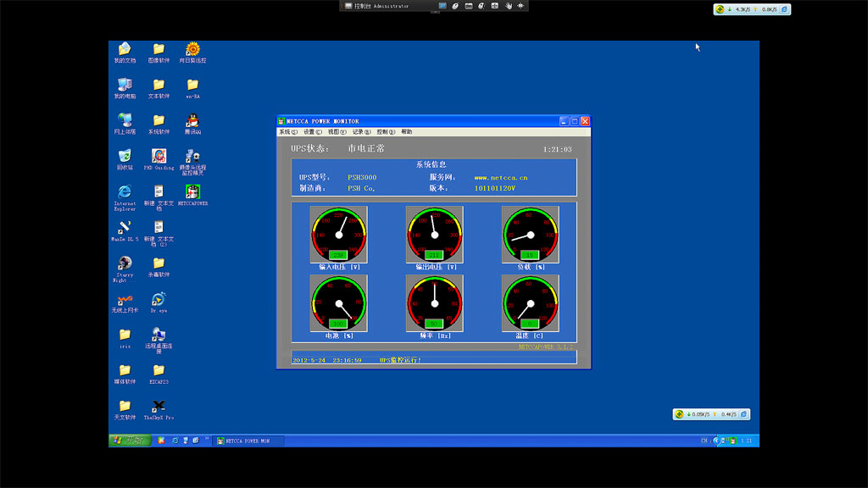This screenshot has height=488, width=868.
Task: Click the CH language indicator in tray
Action: 704,441
